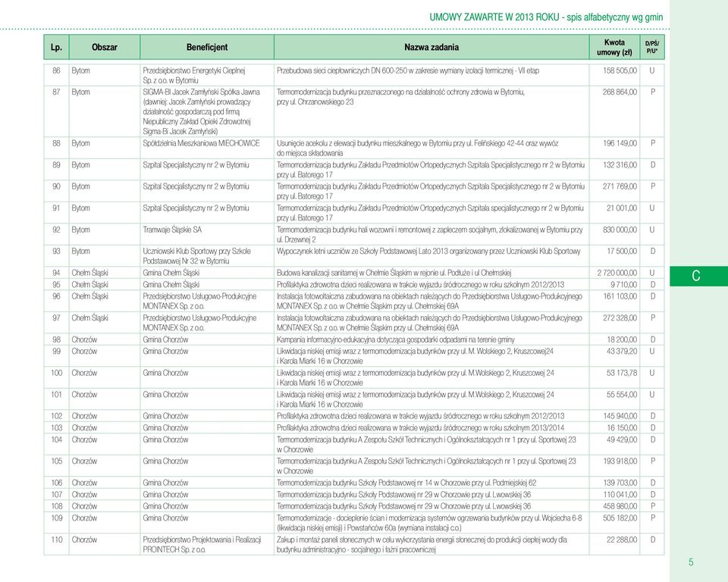Click the 'Kwota umowy (zł)' column header
This screenshot has width=728, height=582.
coord(614,47)
